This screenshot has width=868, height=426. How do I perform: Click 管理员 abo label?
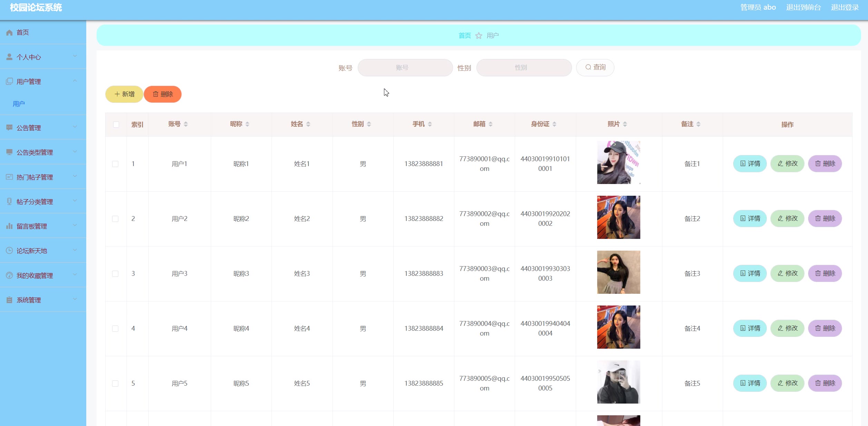coord(758,7)
